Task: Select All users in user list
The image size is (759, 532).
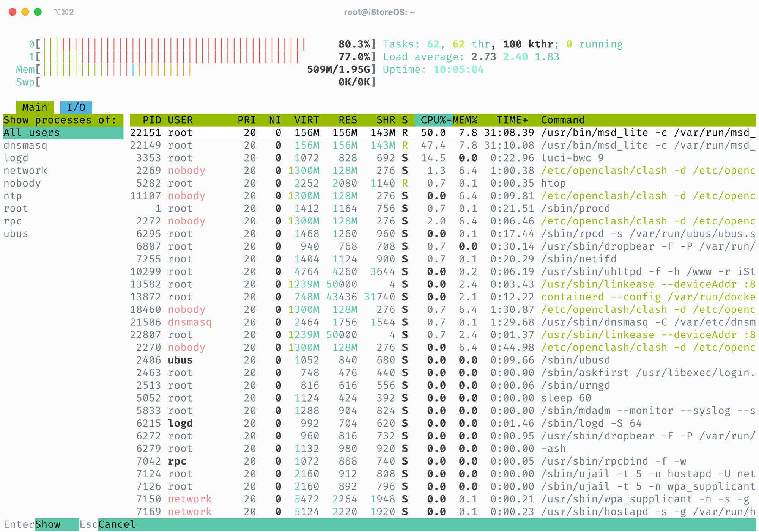Action: [x=32, y=133]
